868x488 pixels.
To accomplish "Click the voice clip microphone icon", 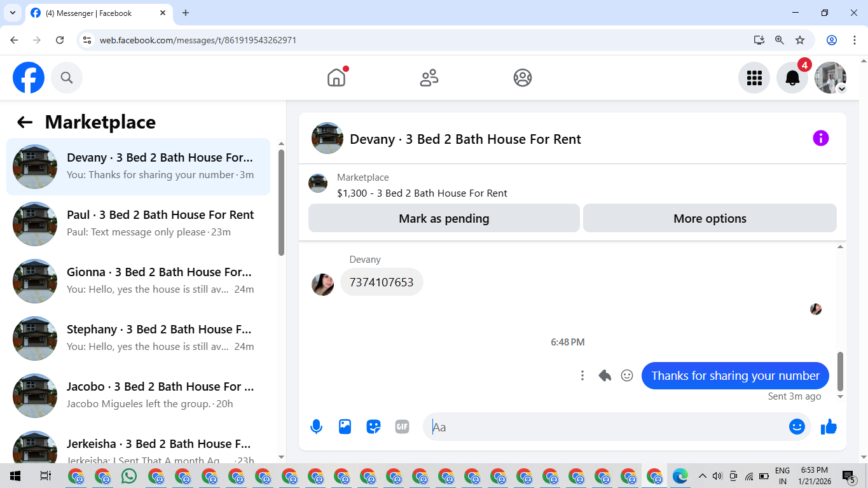I will [316, 427].
